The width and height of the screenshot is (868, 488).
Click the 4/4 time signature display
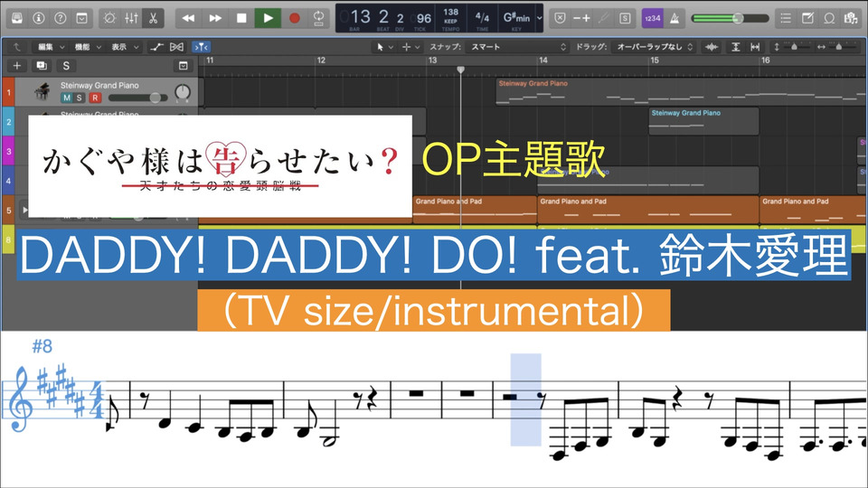(482, 17)
